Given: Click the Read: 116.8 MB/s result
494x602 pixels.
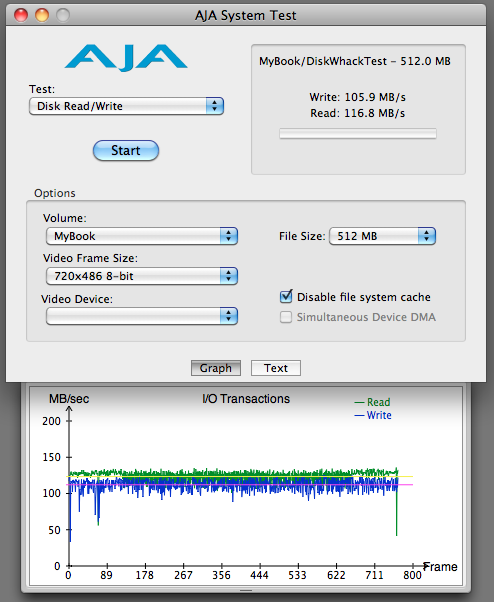Looking at the screenshot, I should (x=357, y=113).
